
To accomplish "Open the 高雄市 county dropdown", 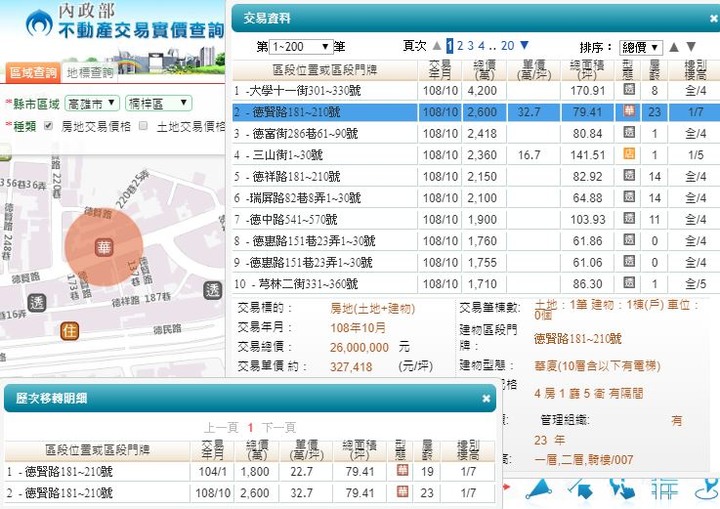I will pyautogui.click(x=92, y=103).
